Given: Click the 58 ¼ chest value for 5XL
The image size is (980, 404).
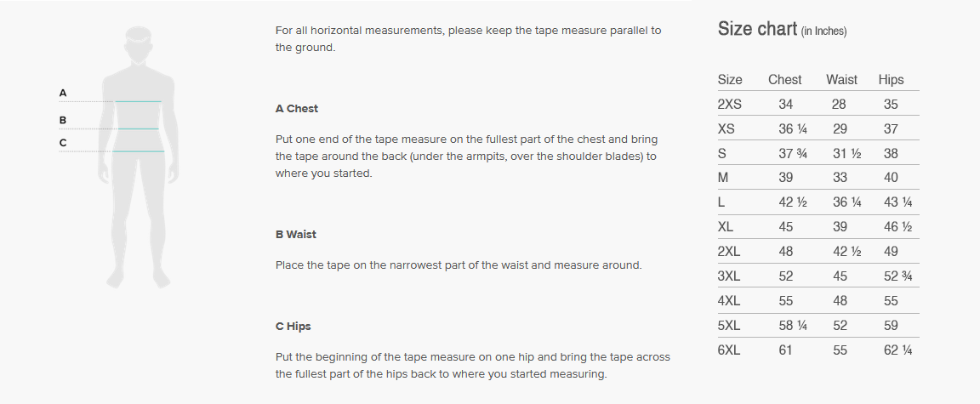Looking at the screenshot, I should (x=792, y=326).
